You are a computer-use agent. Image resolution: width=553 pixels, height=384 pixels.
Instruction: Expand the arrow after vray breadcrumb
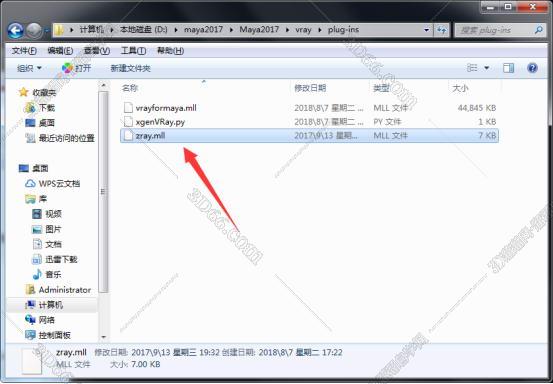click(320, 30)
